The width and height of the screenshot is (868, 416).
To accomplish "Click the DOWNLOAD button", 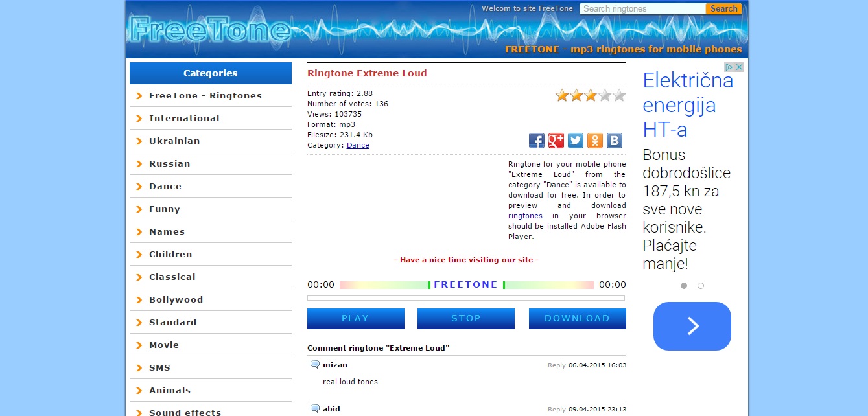I will point(577,319).
